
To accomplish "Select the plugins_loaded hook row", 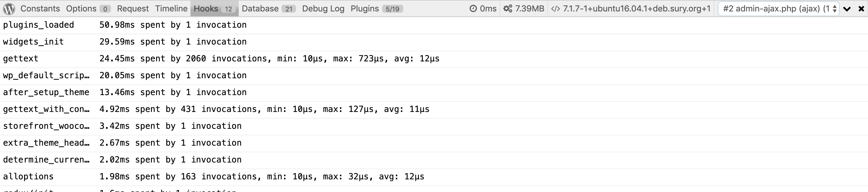I will point(434,25).
